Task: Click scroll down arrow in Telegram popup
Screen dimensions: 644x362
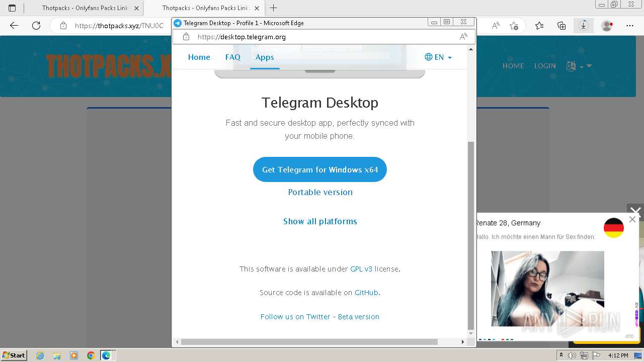Action: 471,333
